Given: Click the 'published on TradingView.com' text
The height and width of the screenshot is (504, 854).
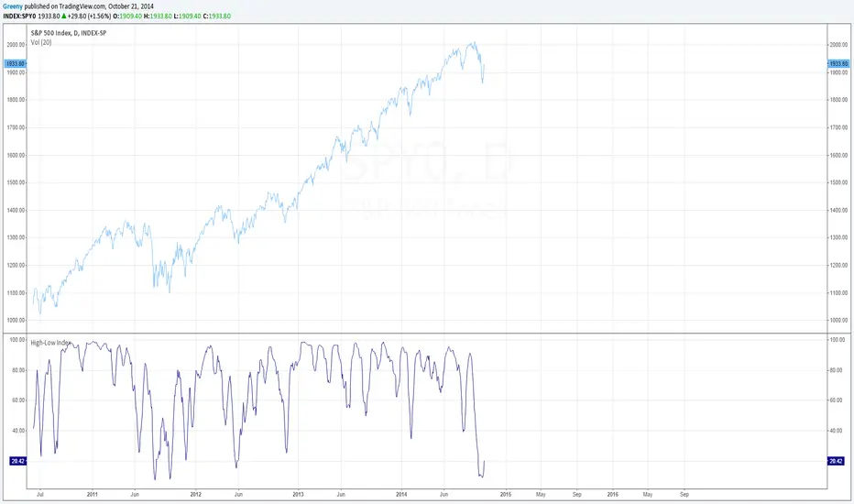Looking at the screenshot, I should (x=65, y=6).
